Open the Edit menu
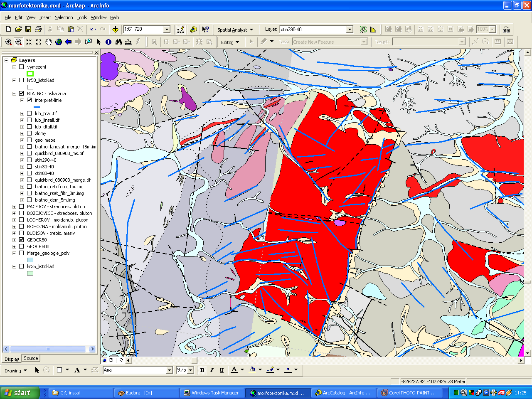The height and width of the screenshot is (399, 532). (x=19, y=17)
